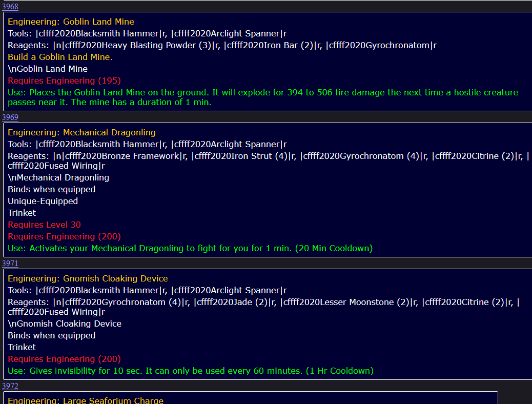Click the '\nMechanical Dragonling' line
Screen dimensions: 532x404
(58, 177)
